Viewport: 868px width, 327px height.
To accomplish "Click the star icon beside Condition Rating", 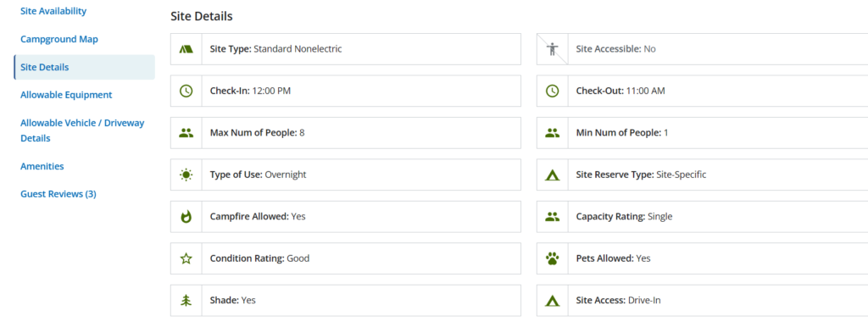I will (x=186, y=258).
